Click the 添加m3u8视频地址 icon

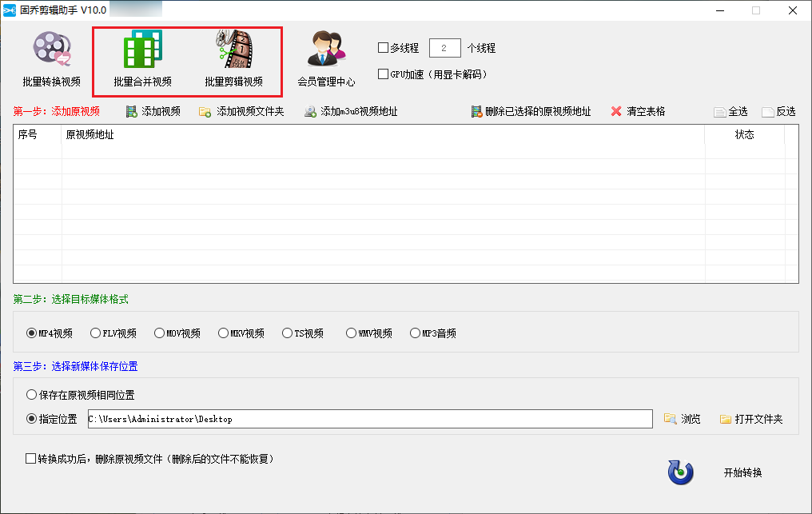(310, 111)
